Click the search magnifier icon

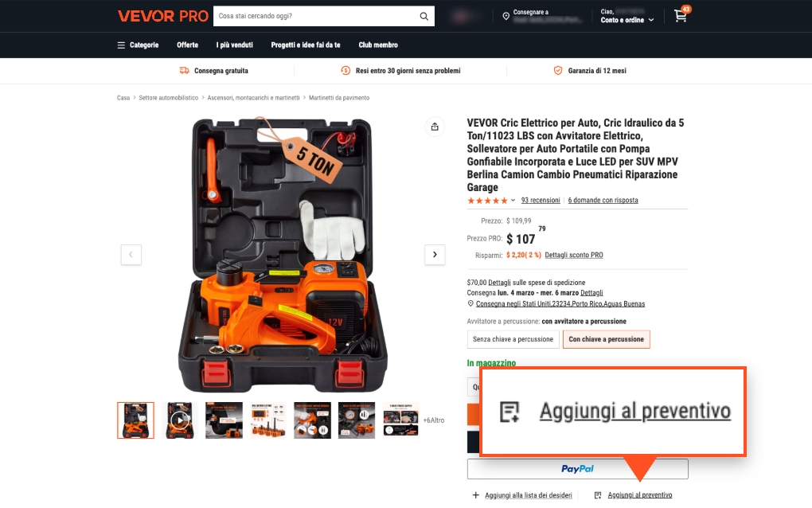point(424,16)
